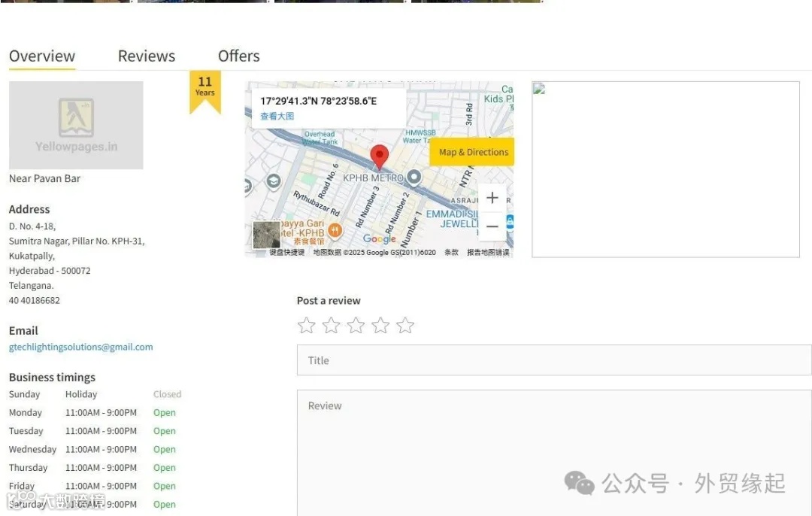Click into the Review text area
The width and height of the screenshot is (812, 516).
554,453
